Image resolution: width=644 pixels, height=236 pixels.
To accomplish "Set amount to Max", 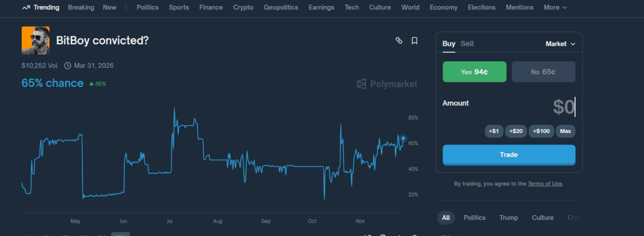I will coord(565,131).
